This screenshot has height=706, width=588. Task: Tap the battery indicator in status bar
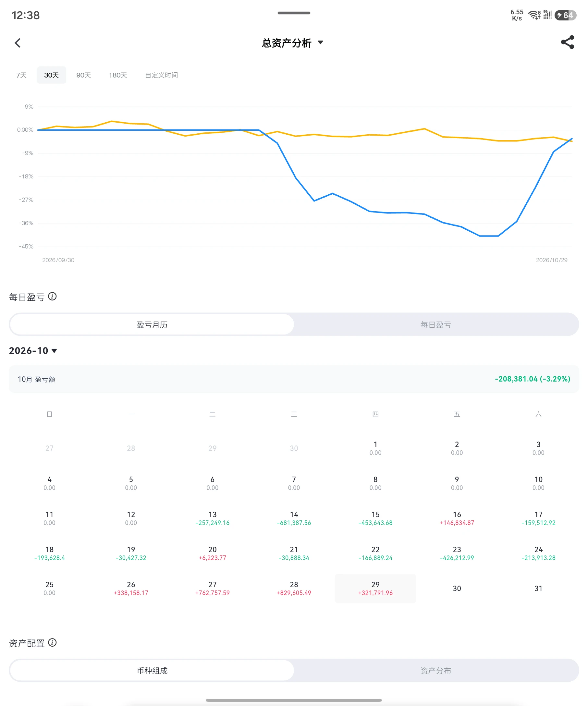tap(566, 15)
